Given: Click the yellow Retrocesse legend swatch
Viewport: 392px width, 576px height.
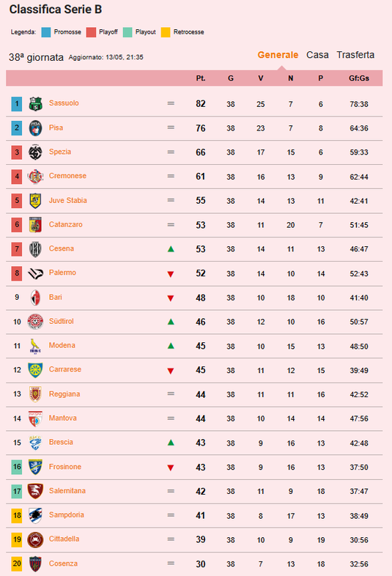Looking at the screenshot, I should [166, 32].
